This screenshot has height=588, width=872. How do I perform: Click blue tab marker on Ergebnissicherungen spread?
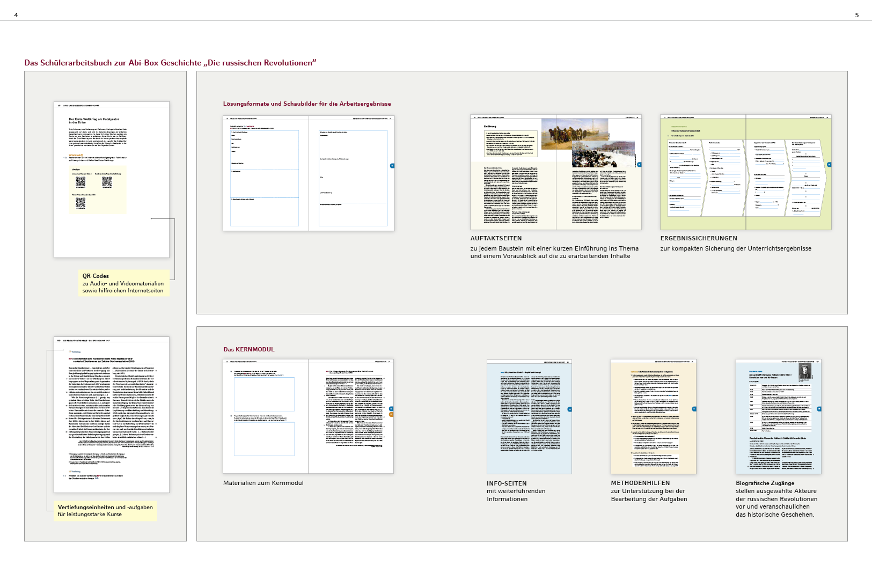[x=829, y=165]
